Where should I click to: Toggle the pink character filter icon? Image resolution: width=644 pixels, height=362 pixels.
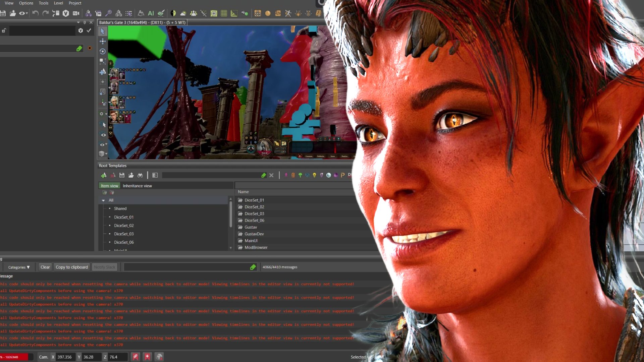coord(286,175)
